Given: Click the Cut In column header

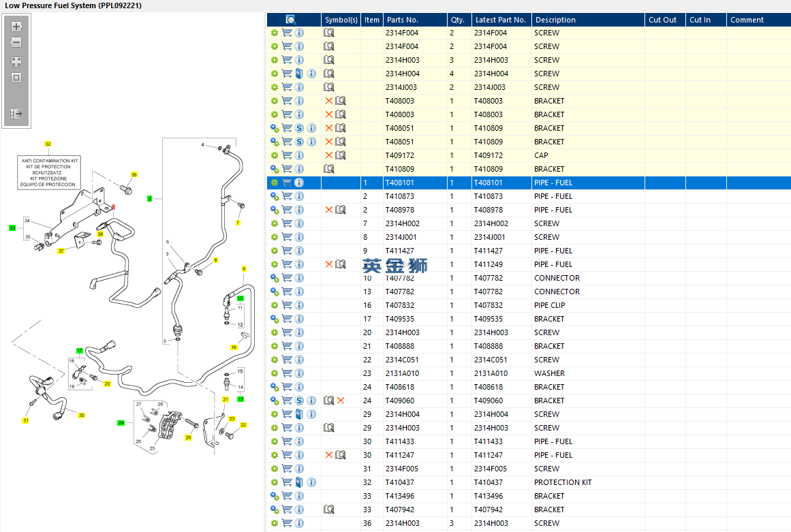Looking at the screenshot, I should click(x=706, y=20).
